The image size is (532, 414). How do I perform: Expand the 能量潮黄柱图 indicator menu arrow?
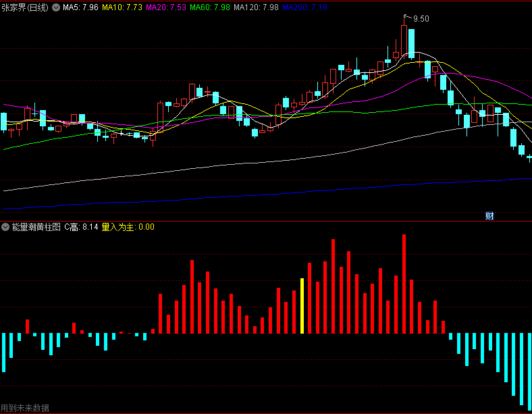click(x=5, y=227)
